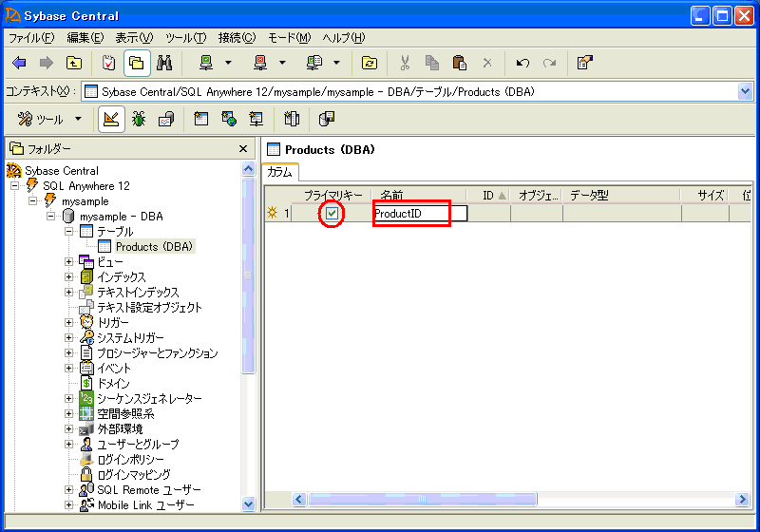The image size is (760, 532).
Task: Open the Context path dropdown
Action: [x=745, y=91]
